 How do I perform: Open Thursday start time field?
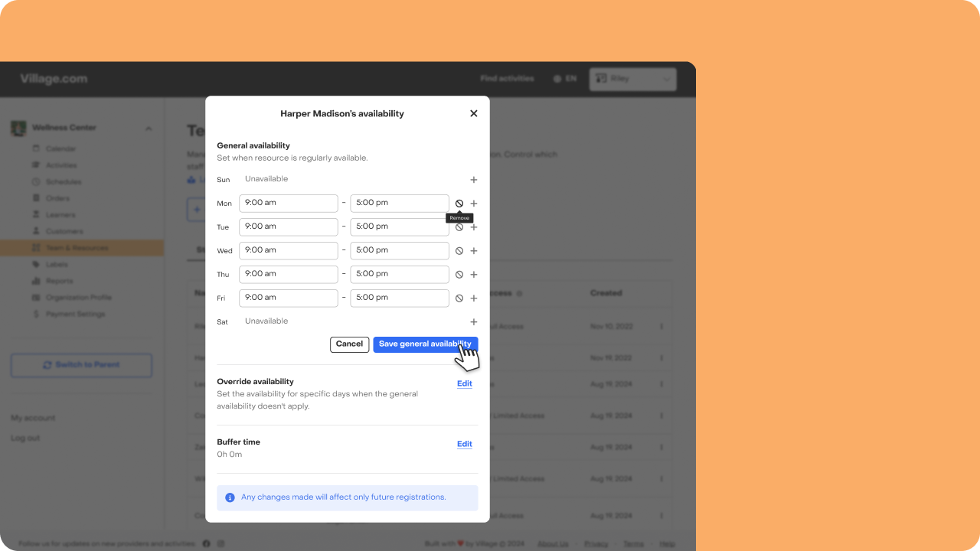coord(289,274)
